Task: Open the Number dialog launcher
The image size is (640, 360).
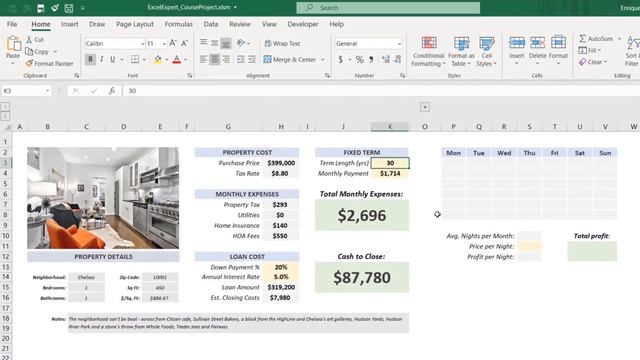Action: tap(402, 76)
